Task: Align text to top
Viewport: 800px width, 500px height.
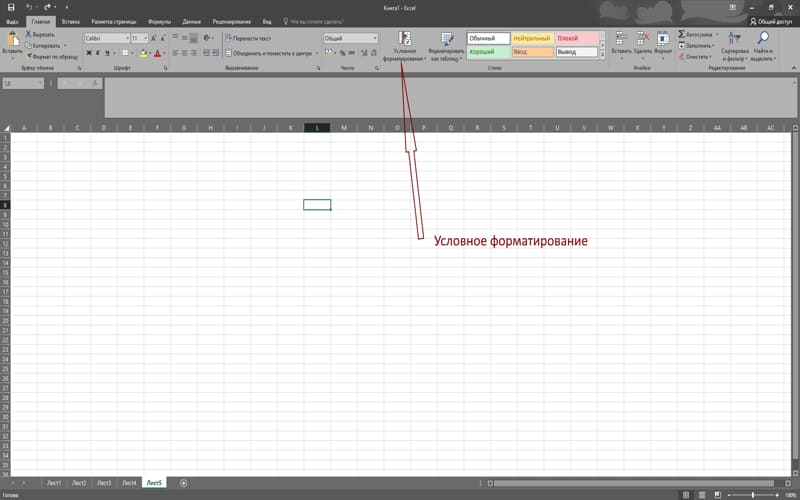Action: click(x=176, y=38)
